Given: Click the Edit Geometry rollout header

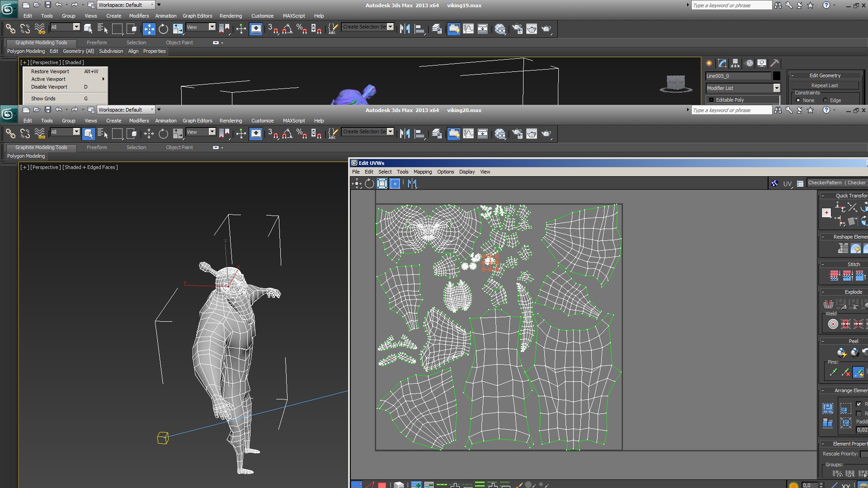Looking at the screenshot, I should coord(825,75).
